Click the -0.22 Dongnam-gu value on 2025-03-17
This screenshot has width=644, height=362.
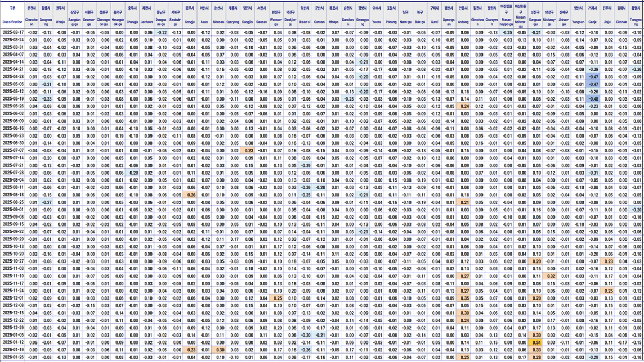tap(162, 33)
